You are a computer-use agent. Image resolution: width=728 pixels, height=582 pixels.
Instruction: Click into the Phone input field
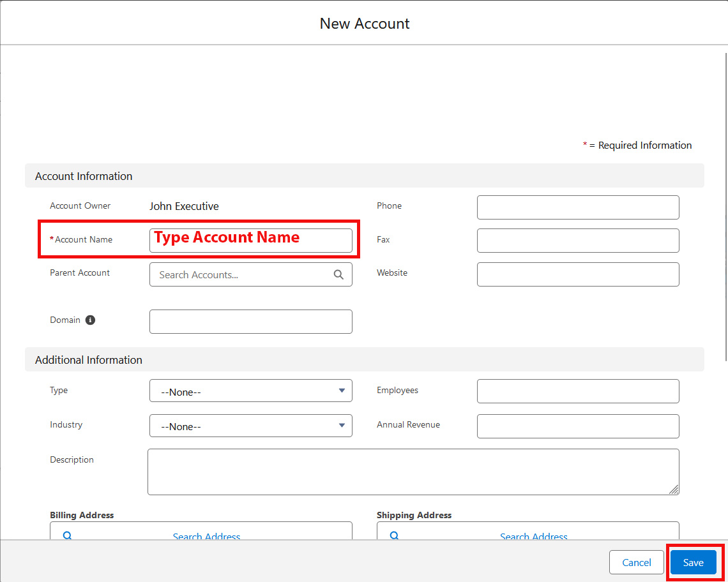(x=577, y=207)
